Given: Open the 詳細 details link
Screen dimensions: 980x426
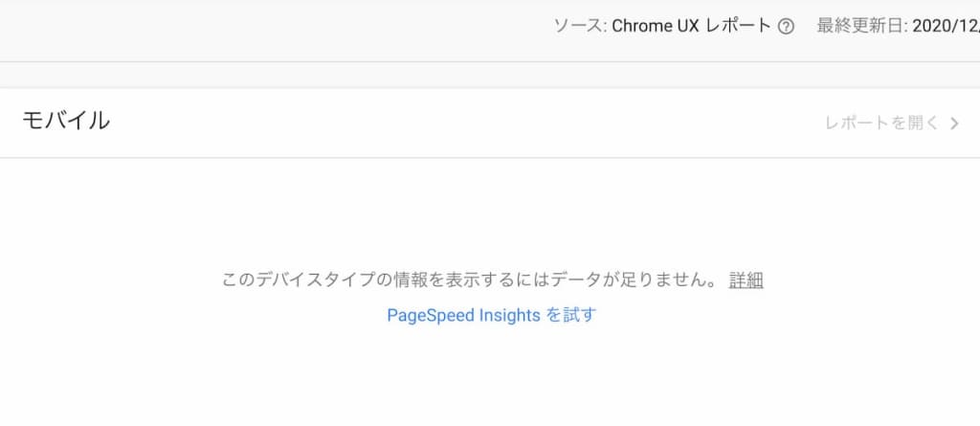Looking at the screenshot, I should pyautogui.click(x=746, y=280).
